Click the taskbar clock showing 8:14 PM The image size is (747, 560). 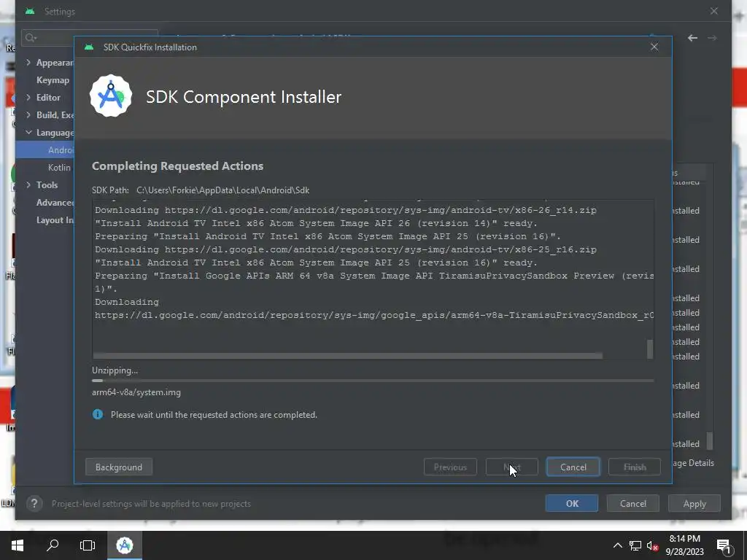(684, 545)
